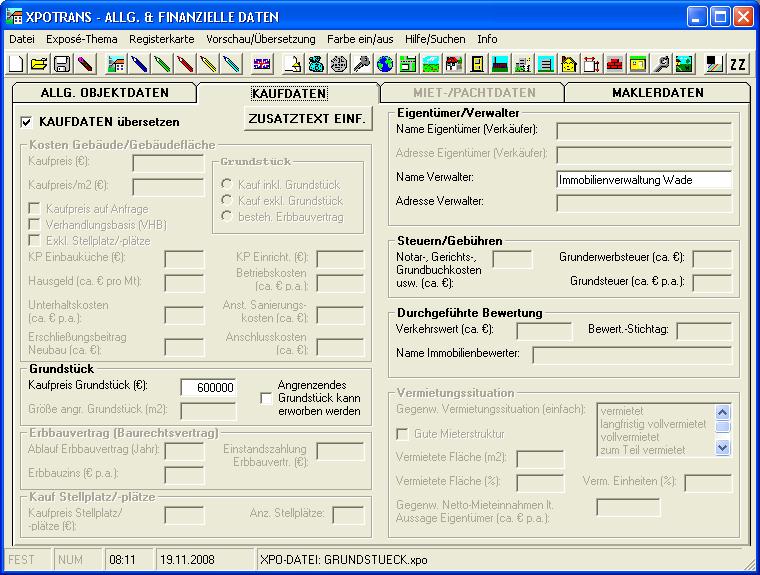Click the new blank document icon

[16, 64]
